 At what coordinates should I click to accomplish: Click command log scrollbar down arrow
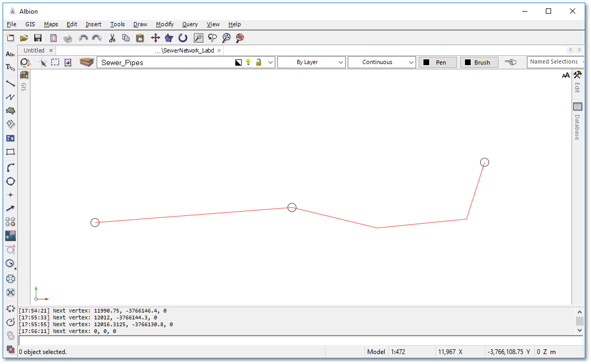pos(579,330)
